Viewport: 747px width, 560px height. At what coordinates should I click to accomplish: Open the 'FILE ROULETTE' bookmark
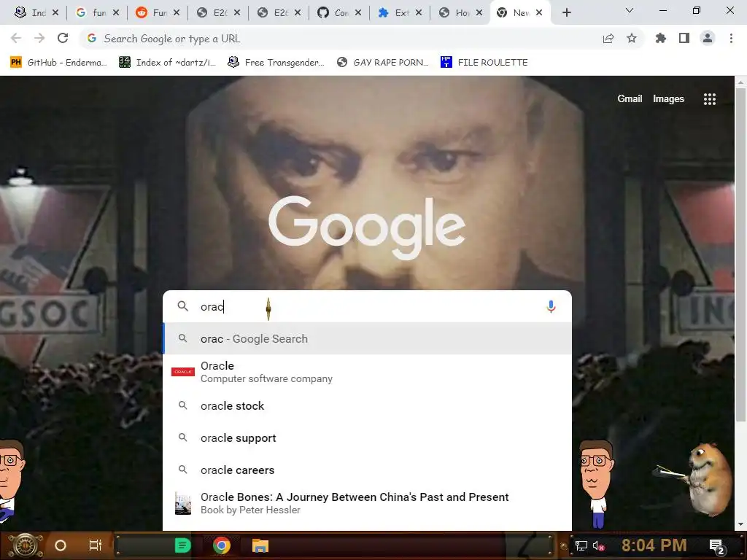[484, 63]
